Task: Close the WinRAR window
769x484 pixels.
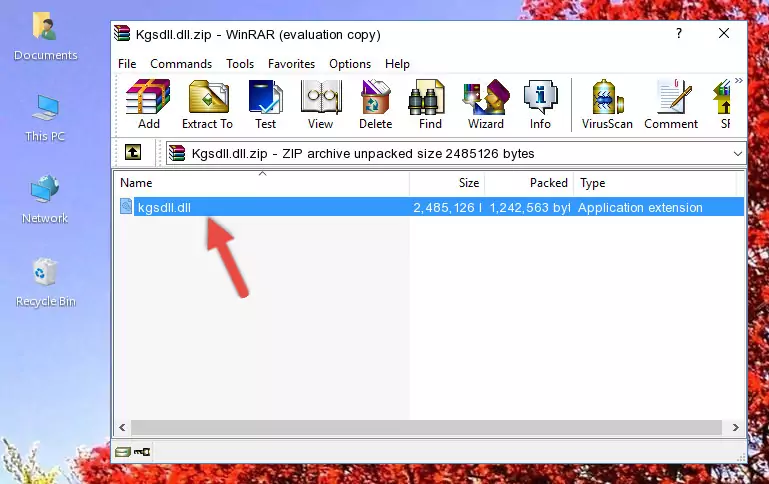Action: 724,33
